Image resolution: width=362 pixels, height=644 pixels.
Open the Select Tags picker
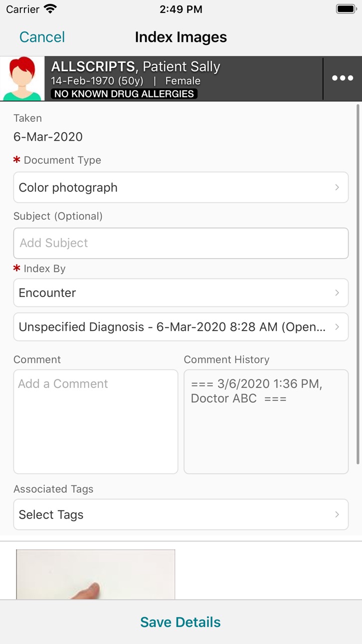(181, 514)
